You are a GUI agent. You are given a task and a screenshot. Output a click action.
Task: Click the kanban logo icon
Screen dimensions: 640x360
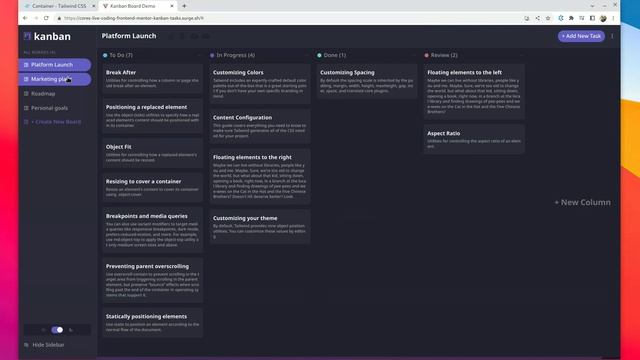click(27, 36)
